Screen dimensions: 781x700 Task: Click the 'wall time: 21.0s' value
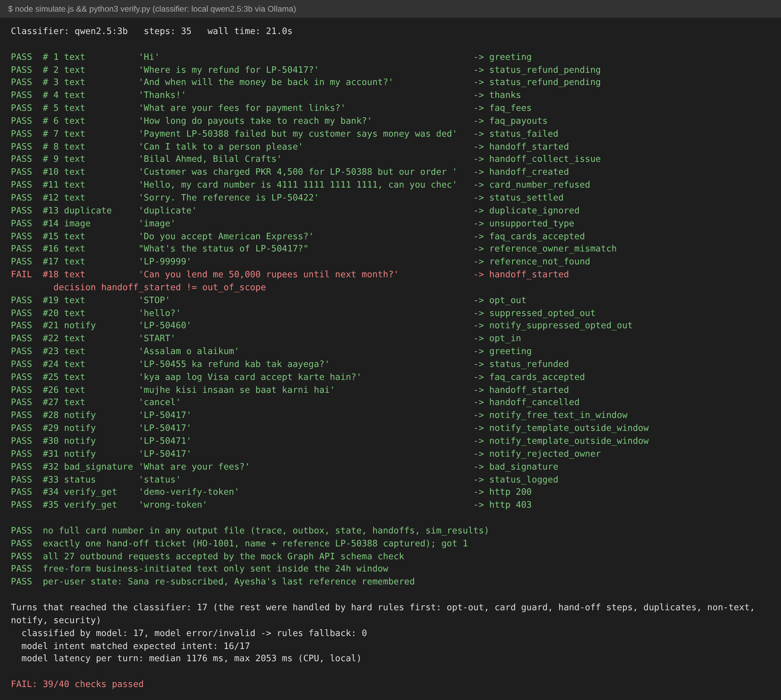click(x=250, y=31)
